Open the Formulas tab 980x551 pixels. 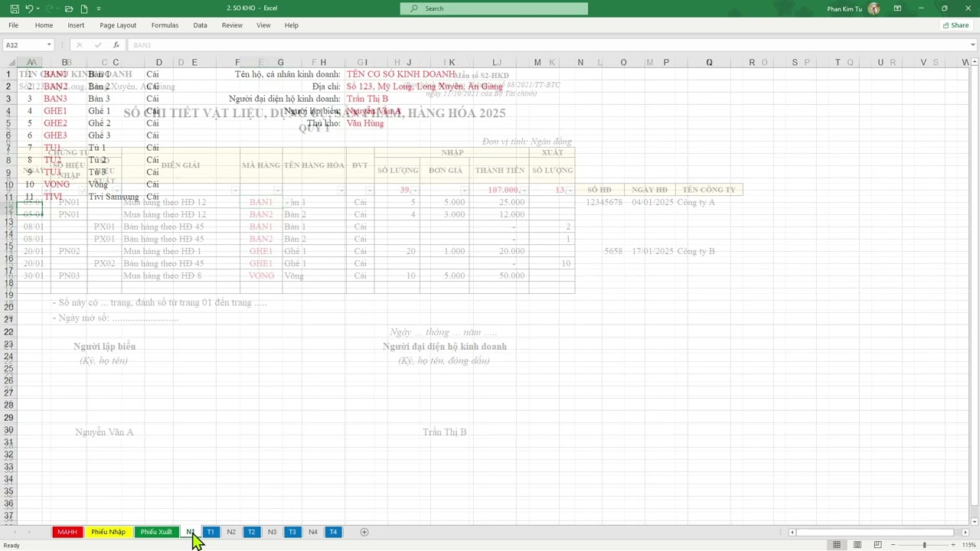(x=165, y=25)
